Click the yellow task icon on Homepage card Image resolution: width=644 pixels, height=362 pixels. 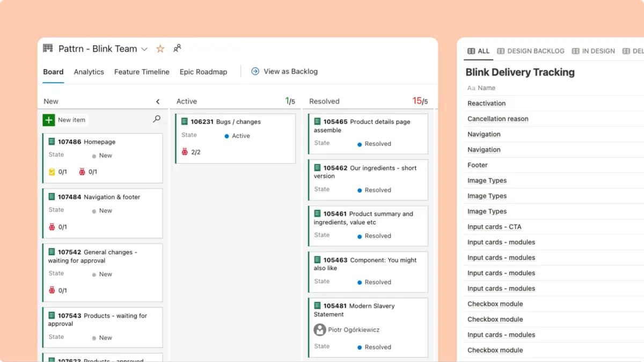point(52,172)
